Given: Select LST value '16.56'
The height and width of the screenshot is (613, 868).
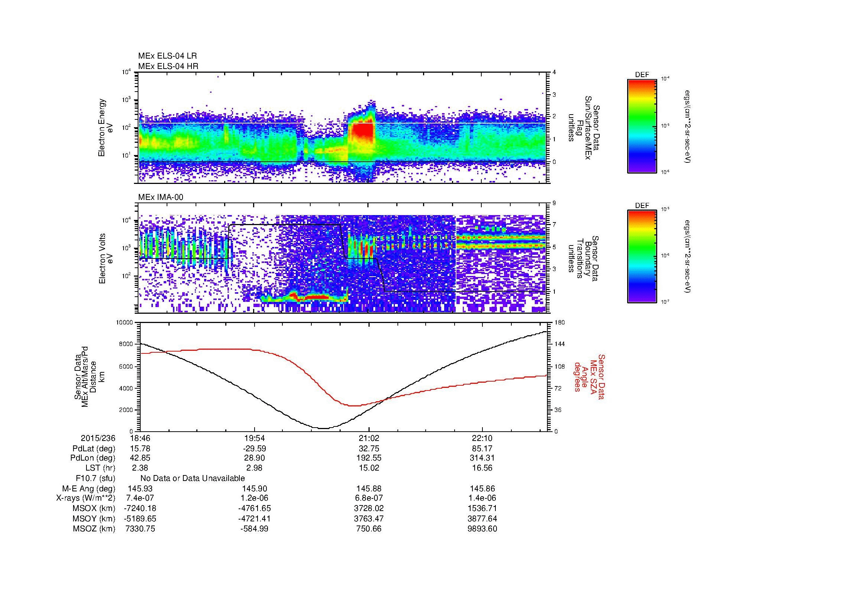Looking at the screenshot, I should click(x=482, y=468).
